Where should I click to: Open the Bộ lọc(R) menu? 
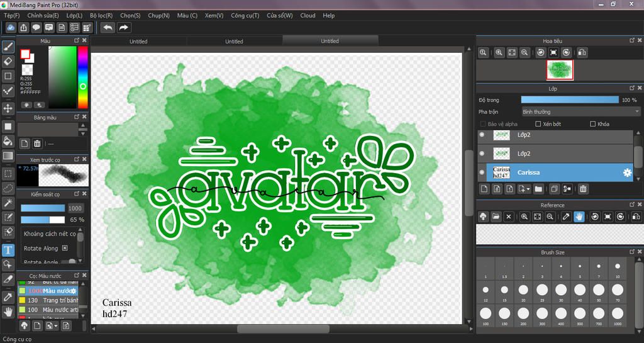(x=101, y=15)
